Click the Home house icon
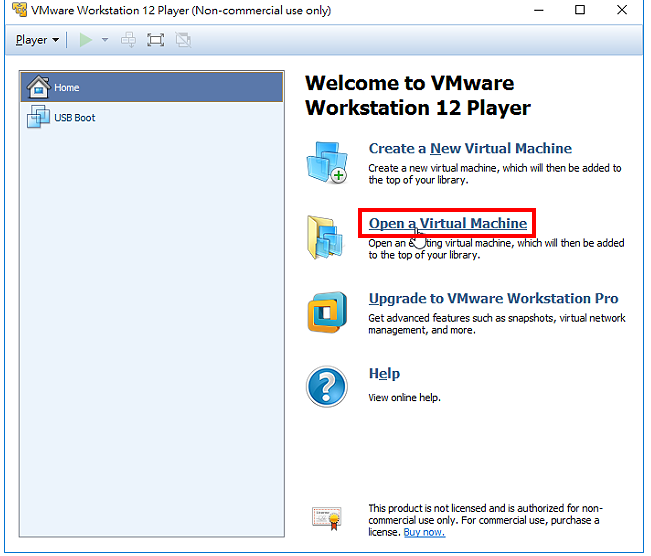Screen dimensions: 651x556 point(38,86)
